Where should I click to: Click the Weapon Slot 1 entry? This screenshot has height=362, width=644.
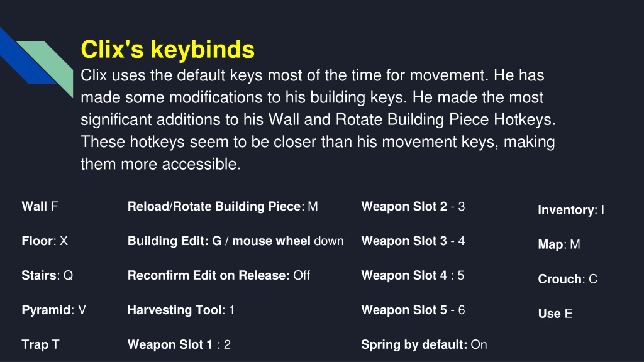(x=179, y=344)
